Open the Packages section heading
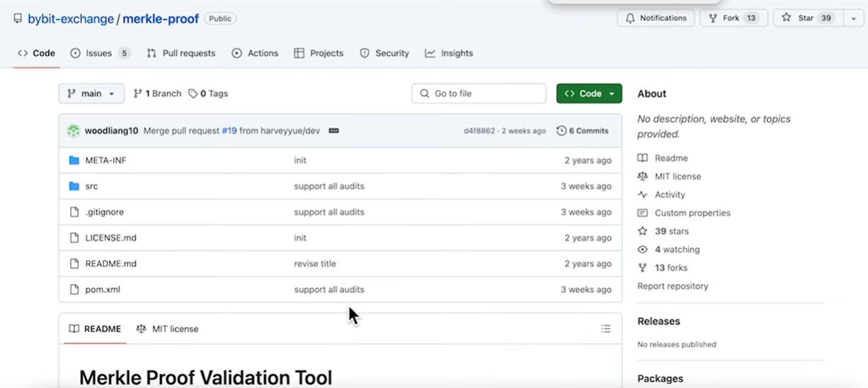Screen dimensions: 868x388 point(660,379)
